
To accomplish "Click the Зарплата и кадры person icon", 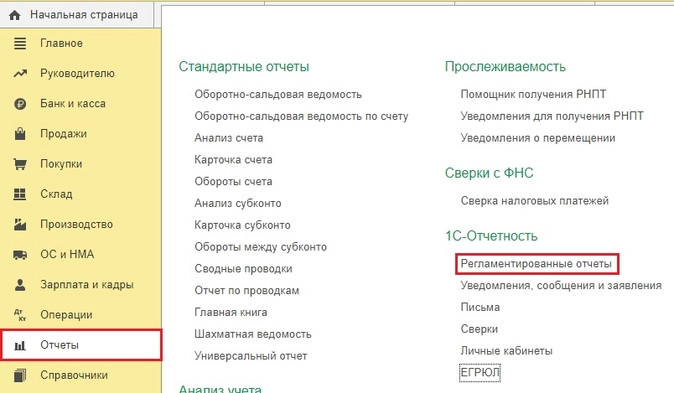I will click(x=20, y=285).
